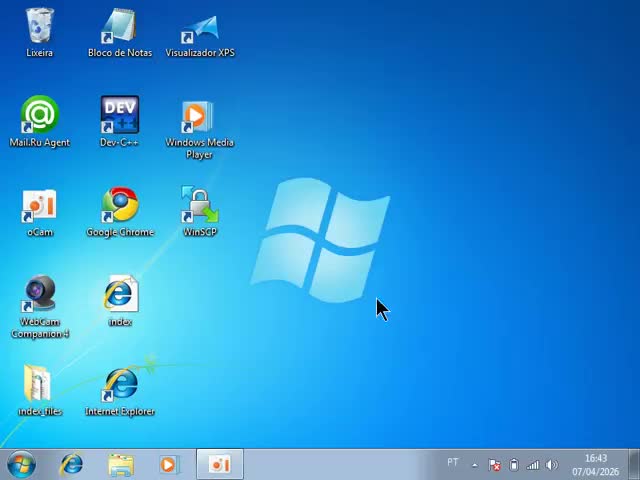Switch to the oCam taskbar button

(x=220, y=464)
